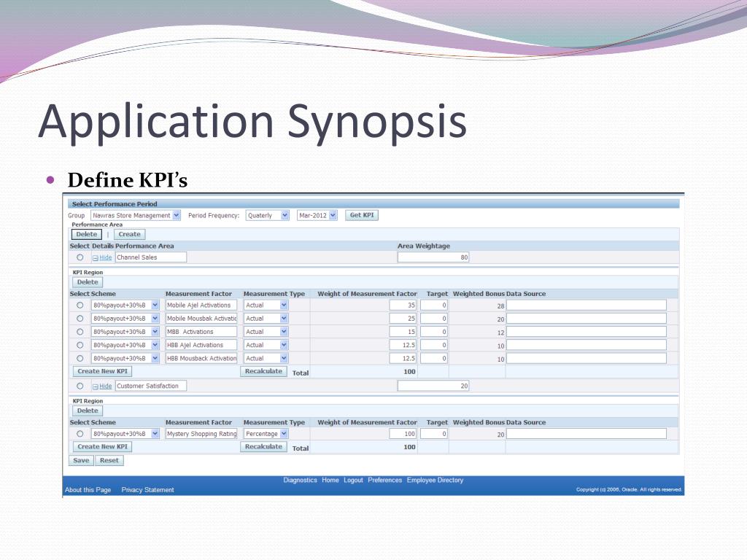Open the Preferences footer link
The height and width of the screenshot is (560, 747).
[385, 480]
